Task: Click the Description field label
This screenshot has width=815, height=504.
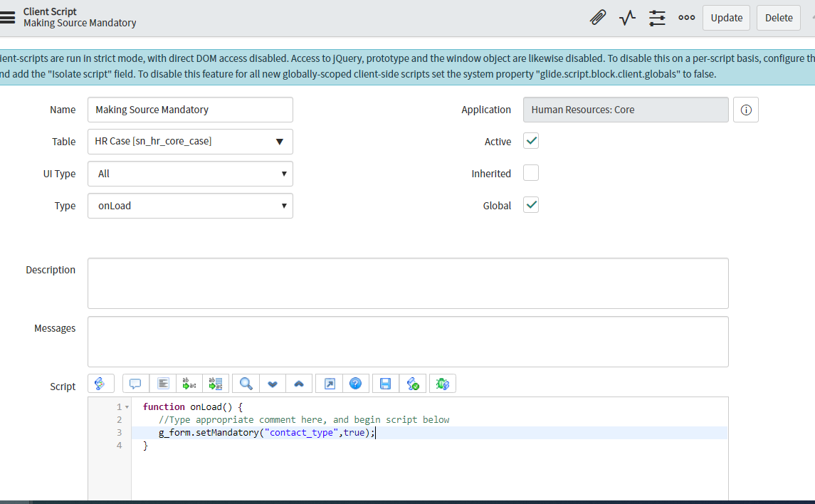Action: (51, 270)
